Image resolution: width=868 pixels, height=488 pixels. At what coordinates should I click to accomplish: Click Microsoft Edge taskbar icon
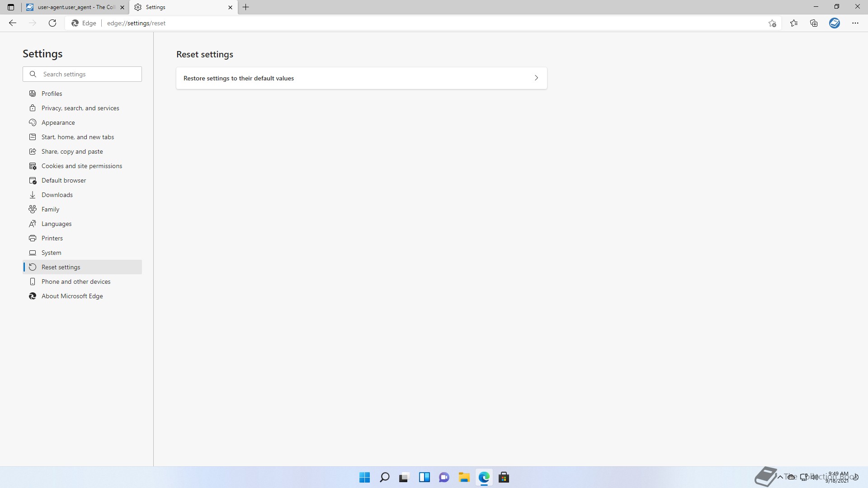[484, 477]
